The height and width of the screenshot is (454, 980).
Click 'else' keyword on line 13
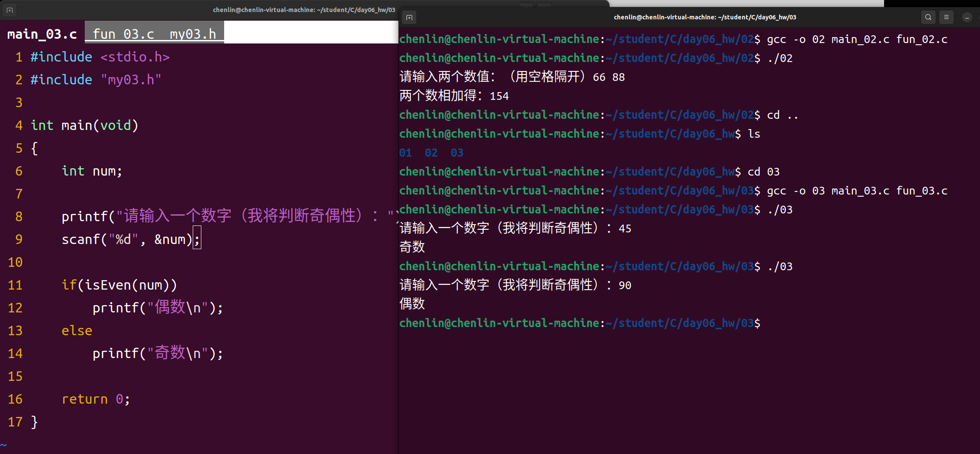coord(77,330)
